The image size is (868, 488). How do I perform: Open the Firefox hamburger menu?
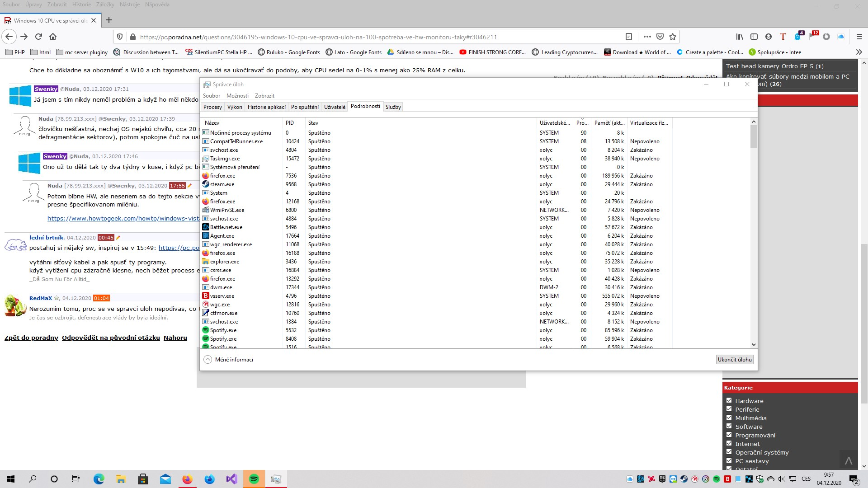pos(859,37)
